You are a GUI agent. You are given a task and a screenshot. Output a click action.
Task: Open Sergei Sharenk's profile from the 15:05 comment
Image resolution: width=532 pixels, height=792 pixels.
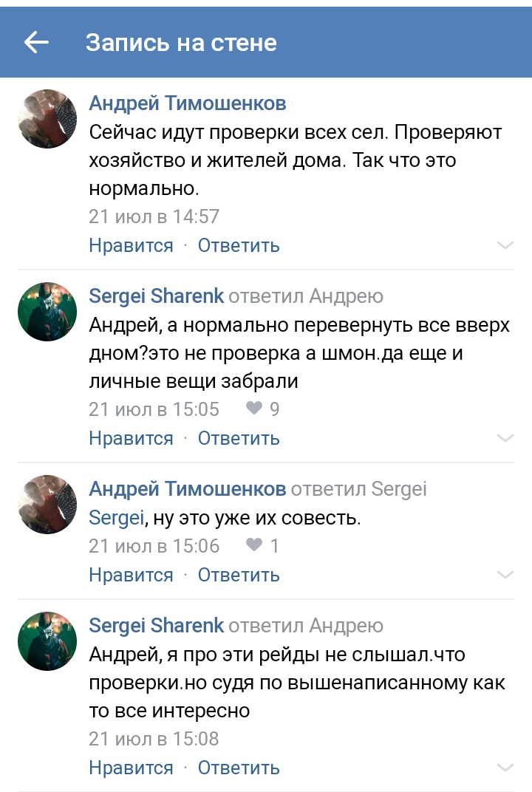point(156,296)
